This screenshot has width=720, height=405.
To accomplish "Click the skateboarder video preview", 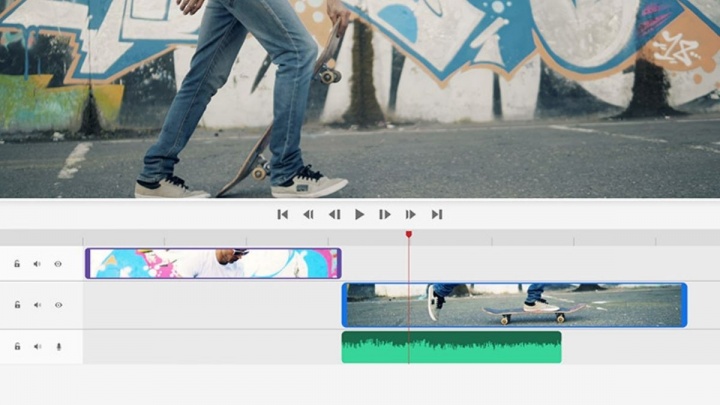I will [360, 99].
